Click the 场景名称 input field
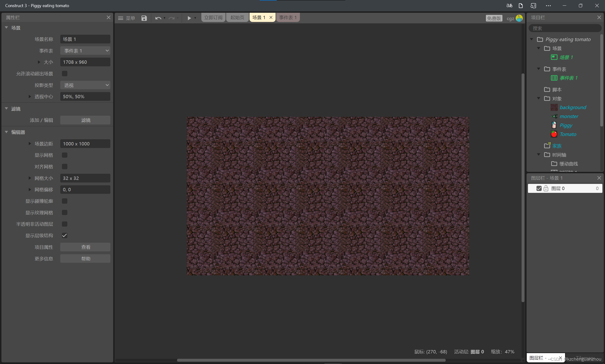Image resolution: width=605 pixels, height=364 pixels. [x=85, y=39]
